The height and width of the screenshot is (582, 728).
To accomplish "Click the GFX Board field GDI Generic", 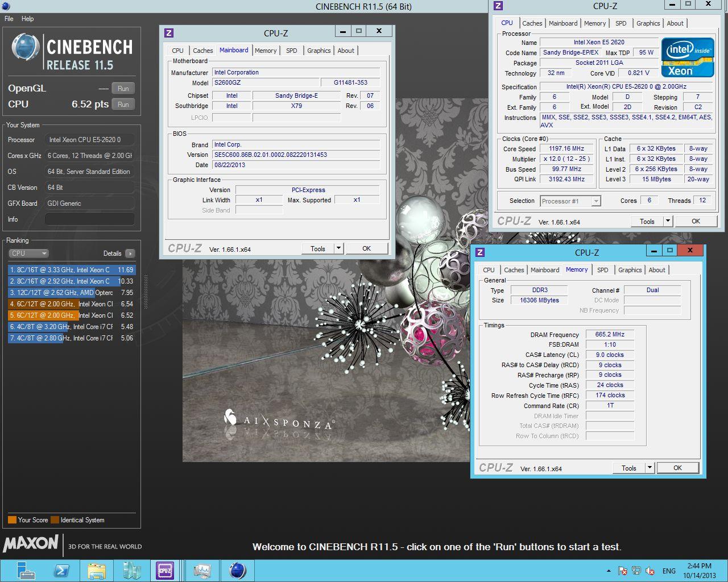I will [90, 203].
